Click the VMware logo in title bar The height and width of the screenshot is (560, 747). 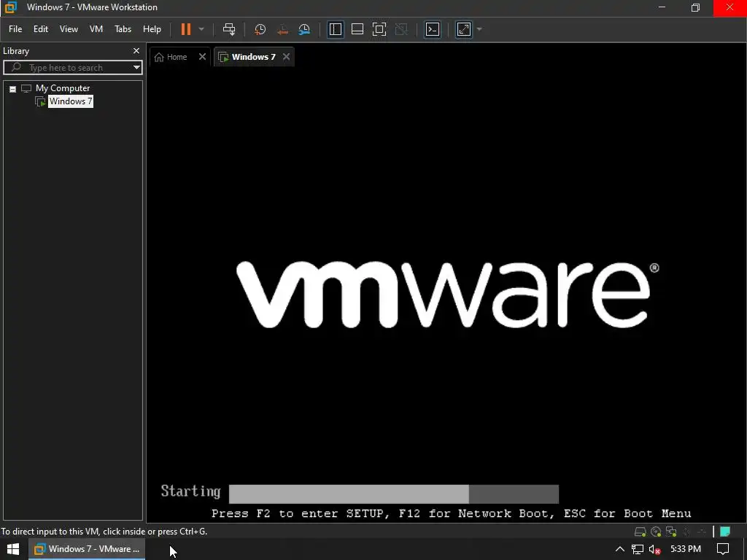[x=10, y=7]
